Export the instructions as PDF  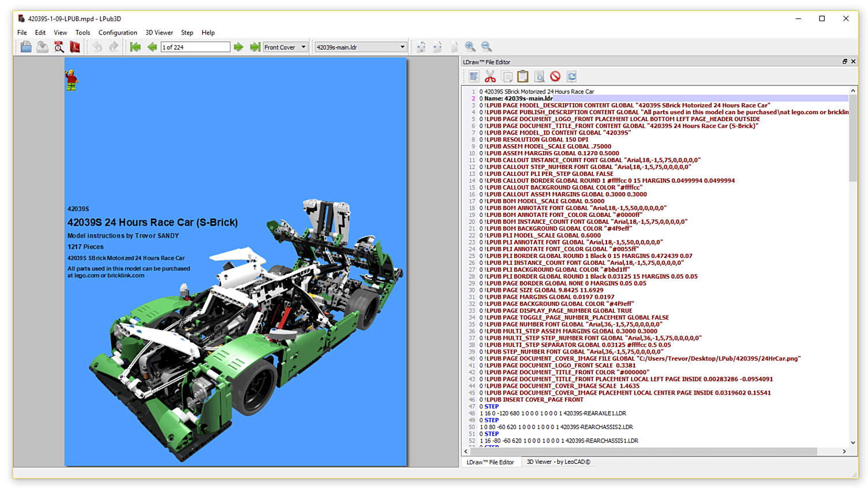click(x=74, y=47)
